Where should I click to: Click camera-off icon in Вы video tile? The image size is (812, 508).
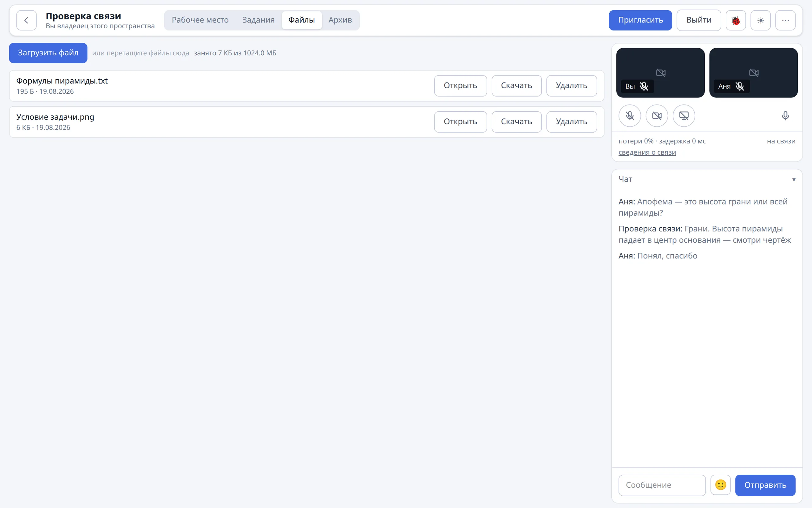[x=661, y=73]
